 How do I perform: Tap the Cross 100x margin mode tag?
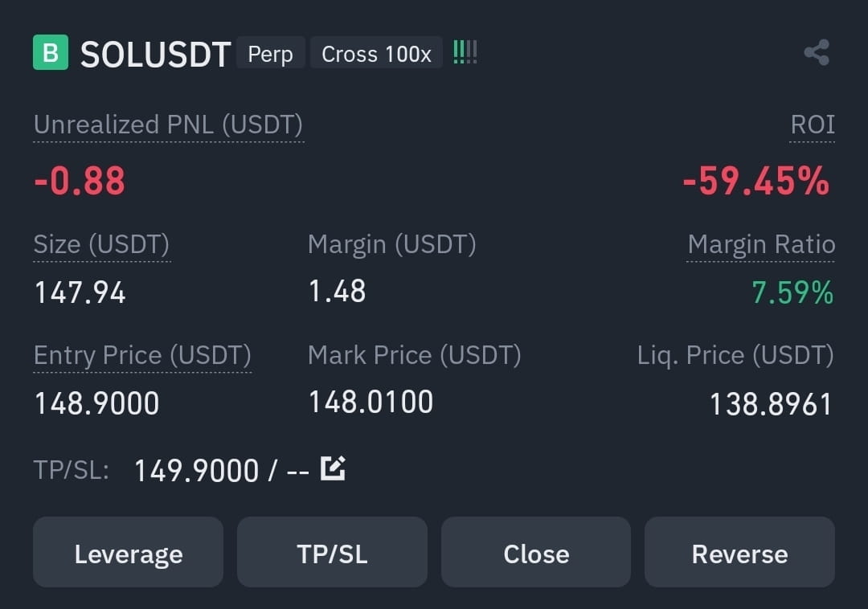[376, 53]
